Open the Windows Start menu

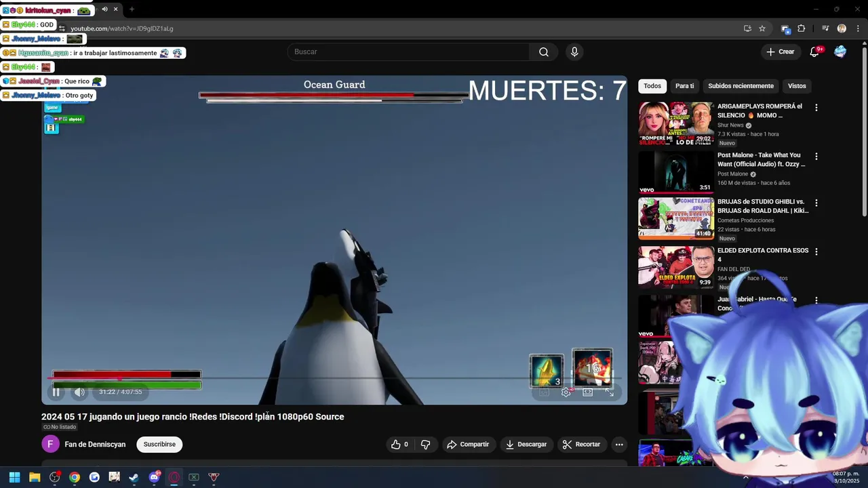14,477
